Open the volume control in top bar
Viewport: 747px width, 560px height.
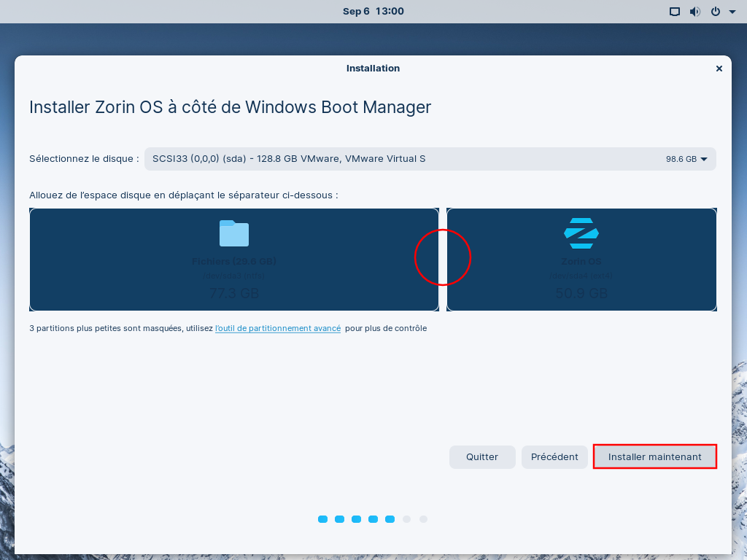694,12
